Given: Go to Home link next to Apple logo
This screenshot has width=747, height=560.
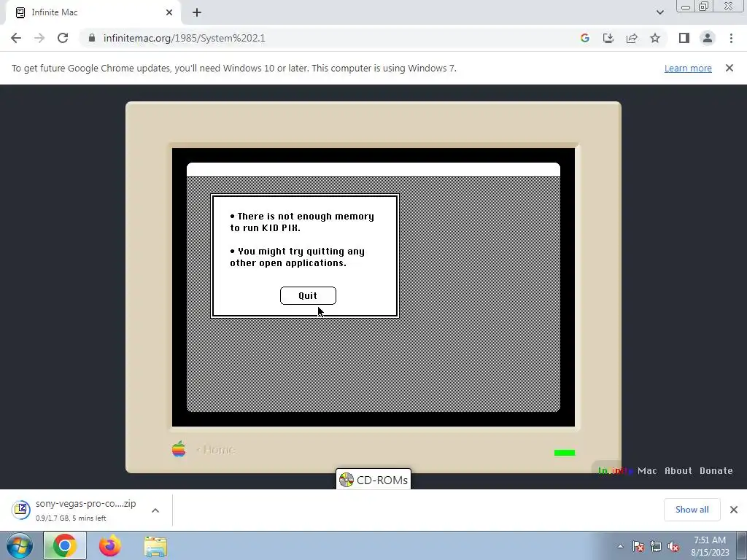Looking at the screenshot, I should click(215, 450).
